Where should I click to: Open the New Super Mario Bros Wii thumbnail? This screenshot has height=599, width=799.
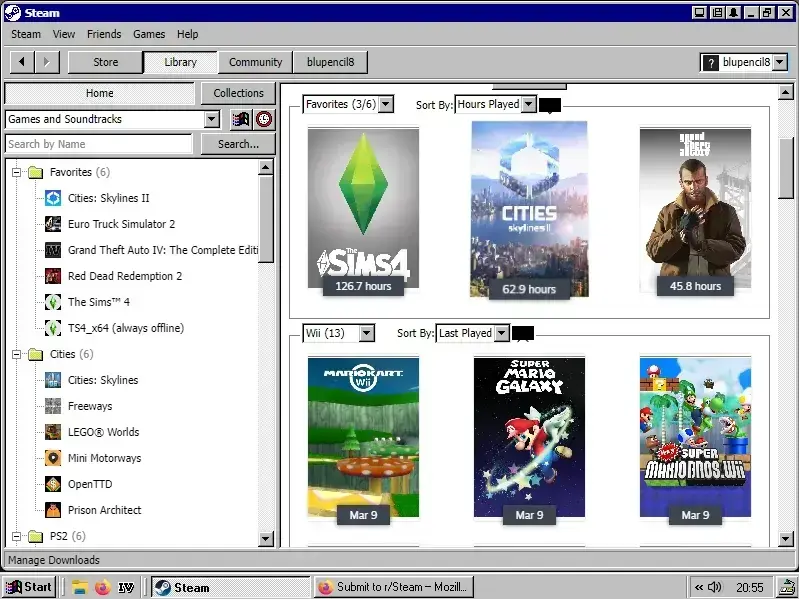695,437
